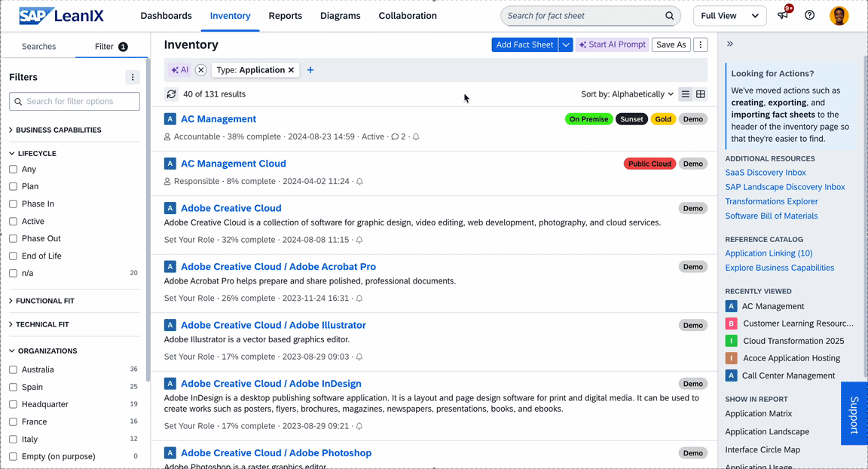Screen dimensions: 868x469
Task: Click the Sunset tag on AC Management
Action: tap(631, 119)
